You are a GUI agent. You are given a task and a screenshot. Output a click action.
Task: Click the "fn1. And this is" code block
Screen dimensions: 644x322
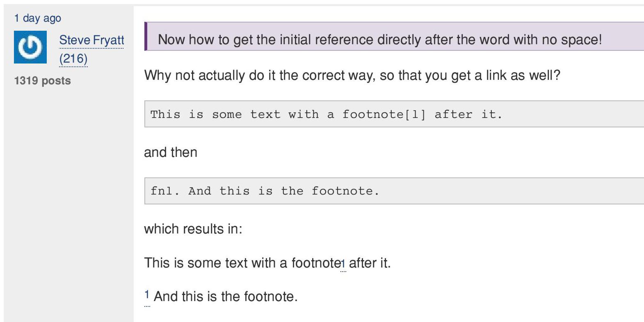coord(394,191)
